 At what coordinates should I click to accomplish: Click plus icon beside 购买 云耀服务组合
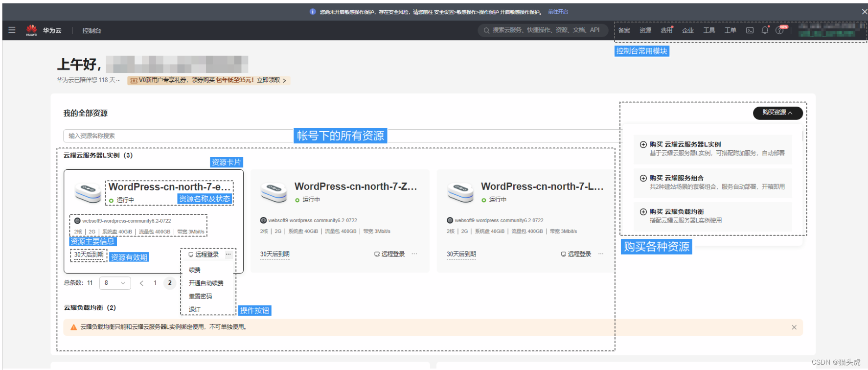click(643, 178)
